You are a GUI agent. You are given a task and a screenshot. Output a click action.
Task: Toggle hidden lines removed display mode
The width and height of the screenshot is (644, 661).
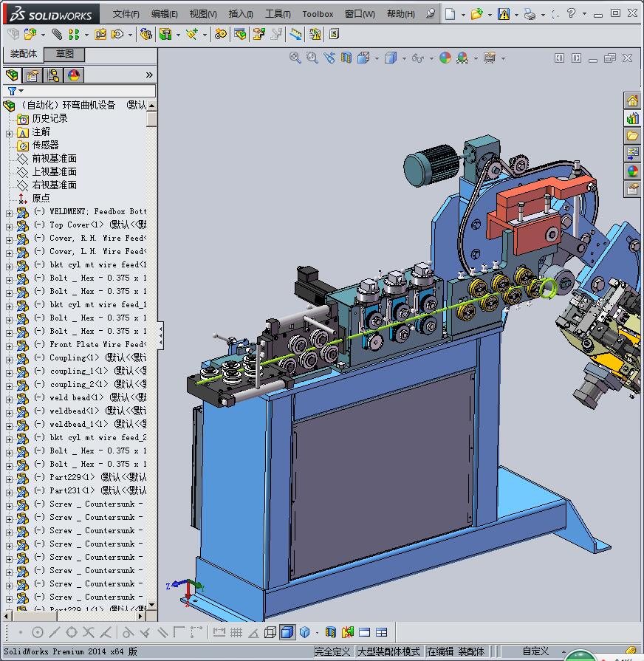[x=270, y=632]
